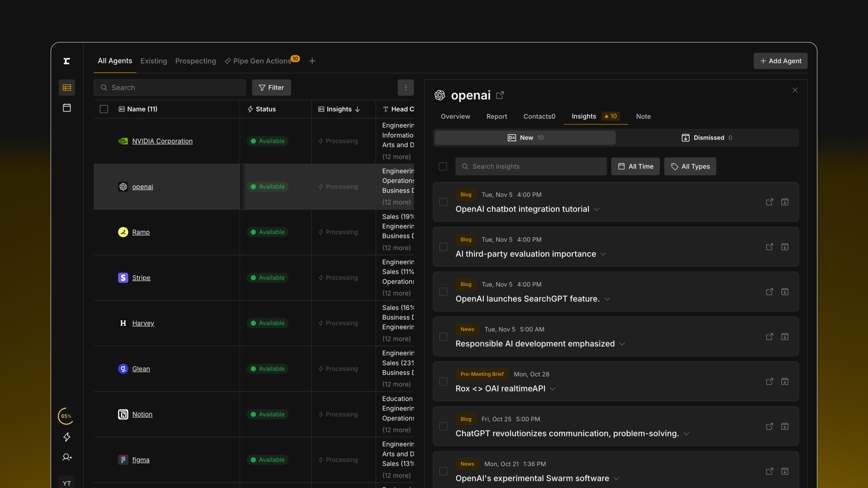Image resolution: width=868 pixels, height=488 pixels.
Task: Close the openai detail panel
Action: coord(795,90)
